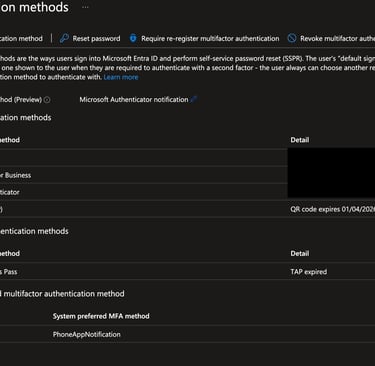Select Reset password command
Viewport: 375px width, 366px height.
(x=96, y=38)
